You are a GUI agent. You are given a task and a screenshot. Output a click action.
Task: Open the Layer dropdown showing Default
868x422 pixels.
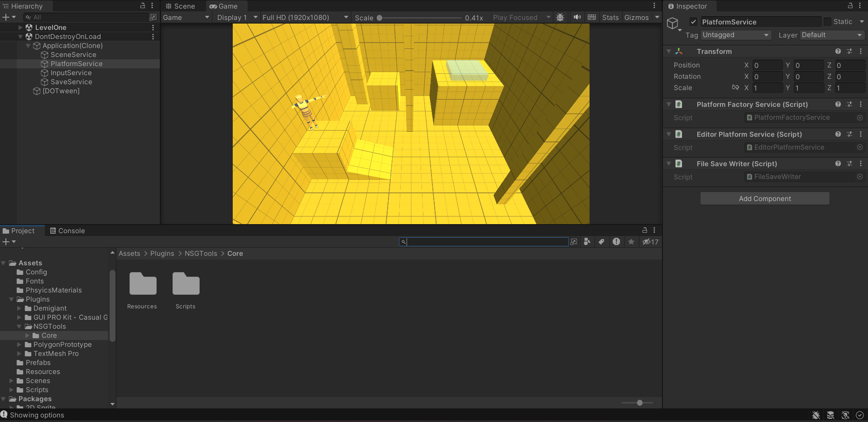click(832, 35)
